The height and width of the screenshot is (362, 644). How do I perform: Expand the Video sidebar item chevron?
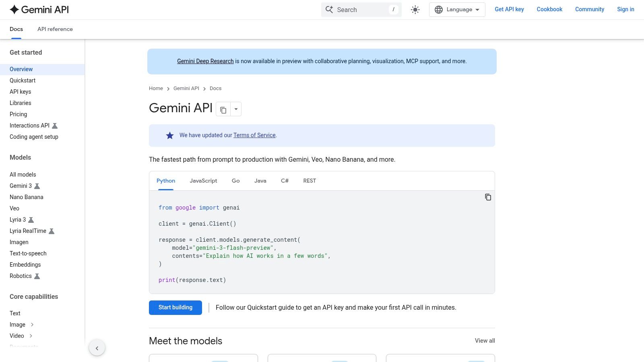click(x=31, y=336)
